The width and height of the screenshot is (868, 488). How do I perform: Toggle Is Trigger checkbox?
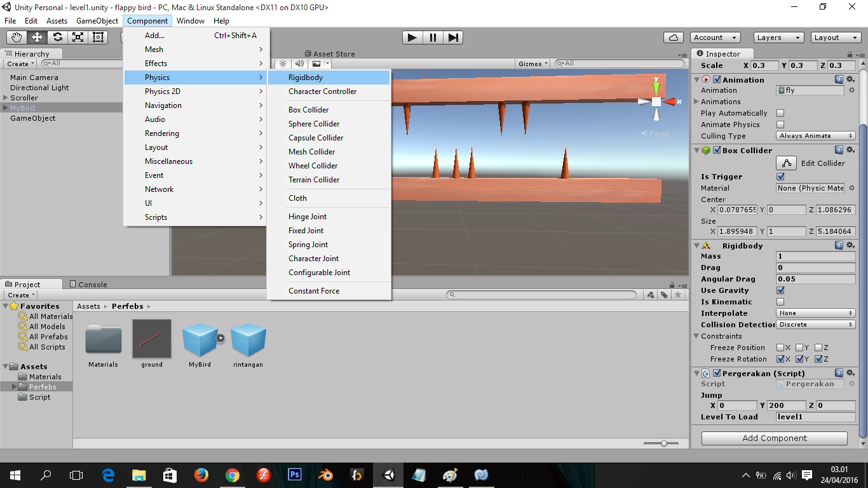point(780,177)
